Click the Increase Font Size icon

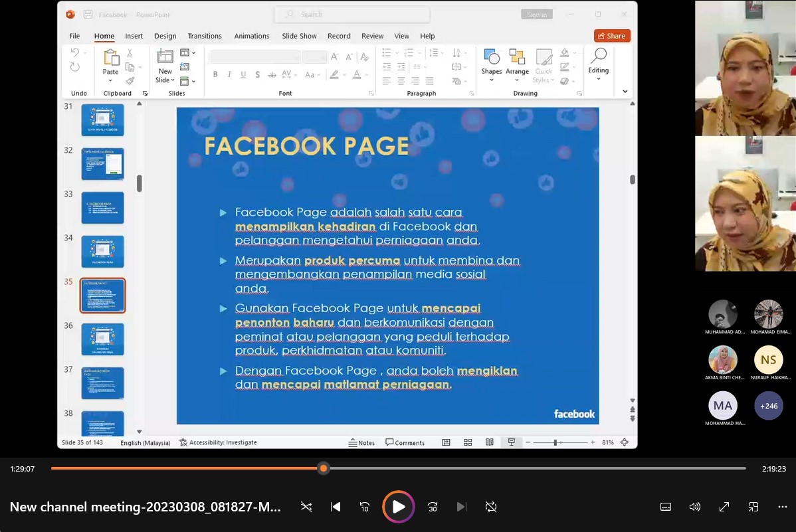[x=334, y=56]
